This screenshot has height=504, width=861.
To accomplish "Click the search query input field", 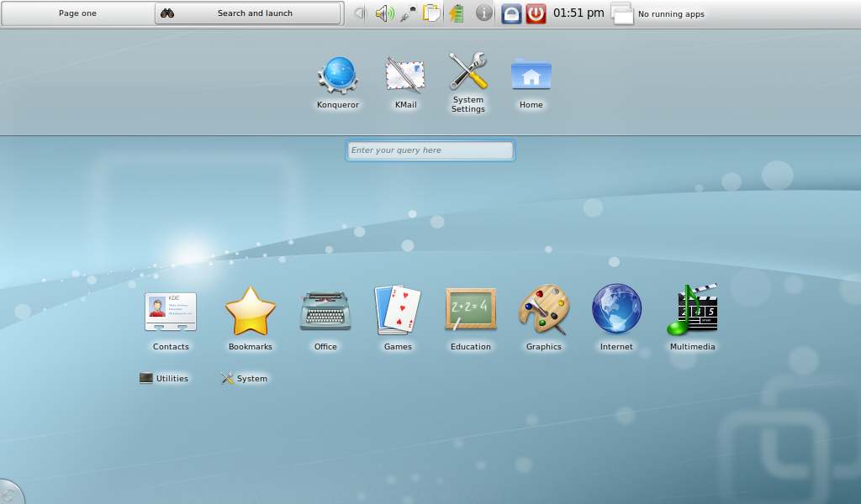I will coord(430,150).
